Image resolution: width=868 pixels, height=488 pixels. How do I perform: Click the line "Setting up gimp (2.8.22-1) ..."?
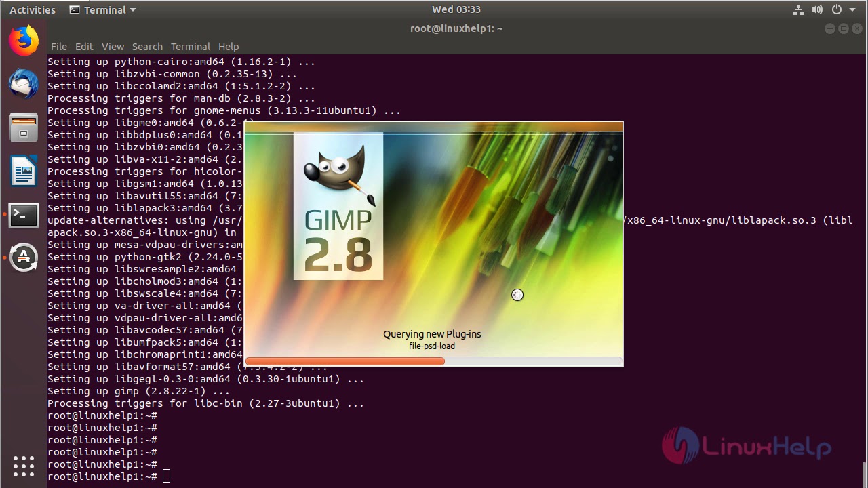(138, 391)
